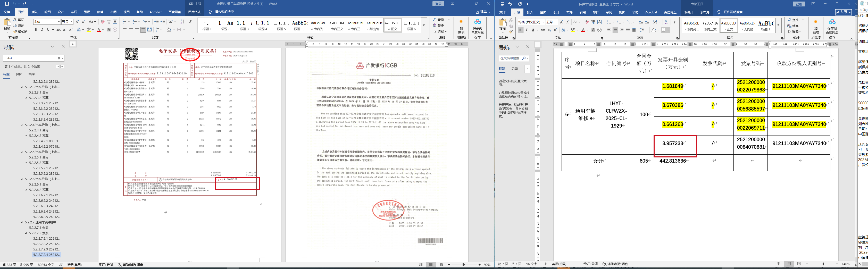
Task: Open the Share (共享) dropdown in left Word window
Action: tap(482, 12)
